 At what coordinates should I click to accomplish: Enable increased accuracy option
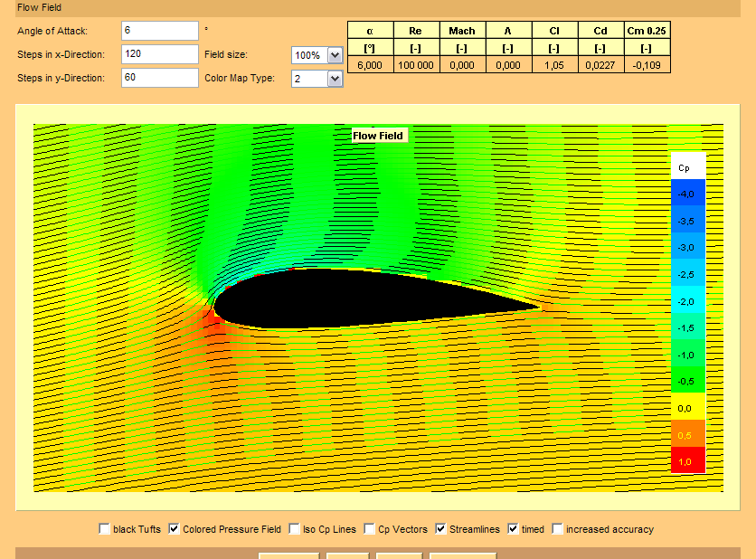tap(558, 529)
